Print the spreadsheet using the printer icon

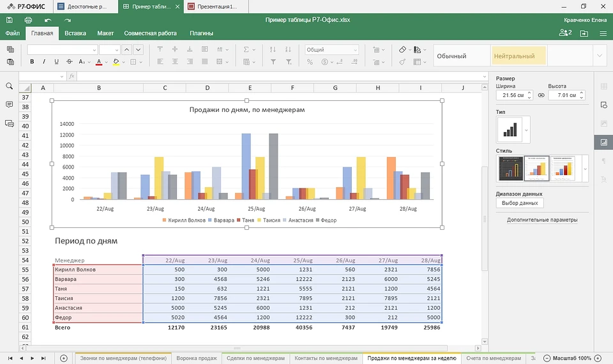[x=29, y=20]
